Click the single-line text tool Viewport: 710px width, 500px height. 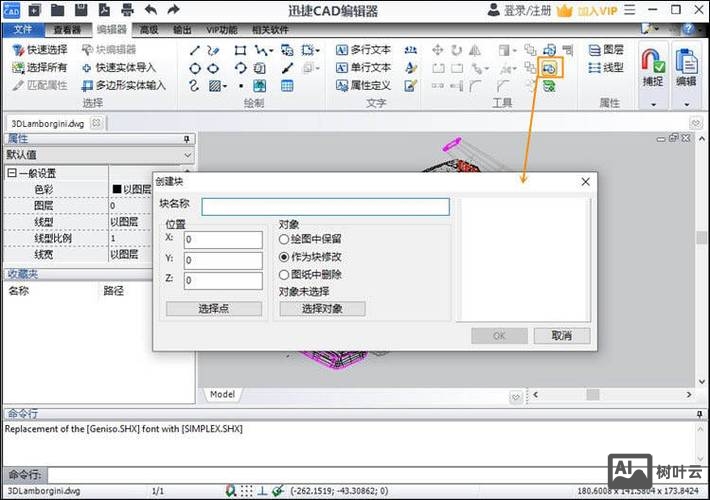tap(364, 68)
